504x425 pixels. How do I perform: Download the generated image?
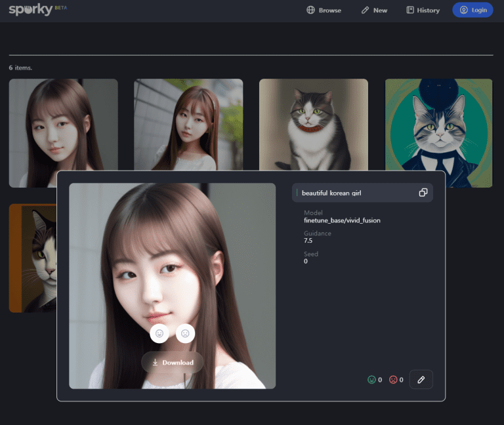(172, 362)
